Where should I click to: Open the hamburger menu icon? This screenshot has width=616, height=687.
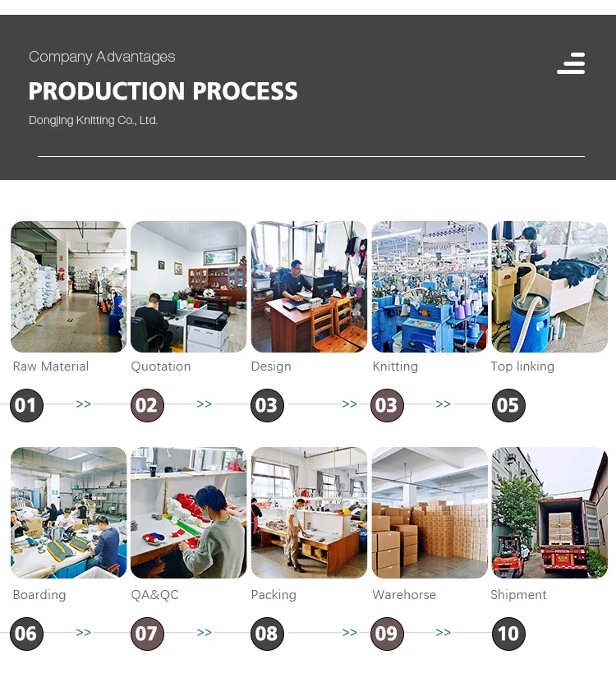click(x=571, y=63)
